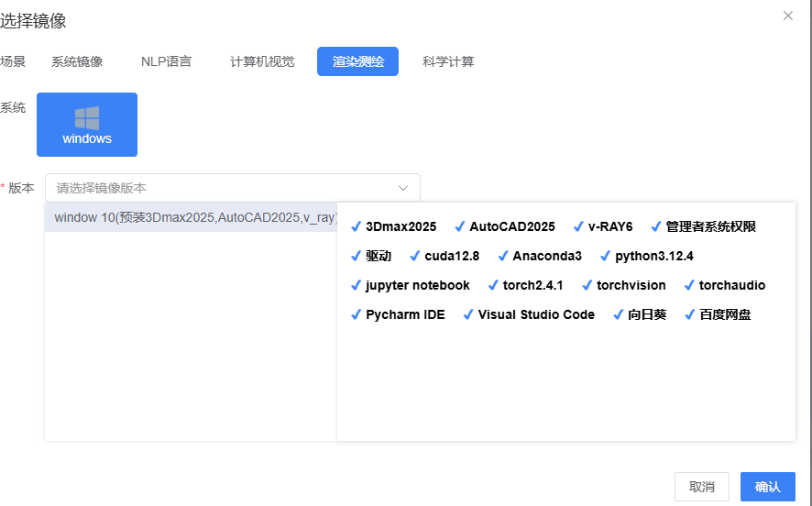The height and width of the screenshot is (506, 812).
Task: Select the windows system tile
Action: pyautogui.click(x=87, y=125)
